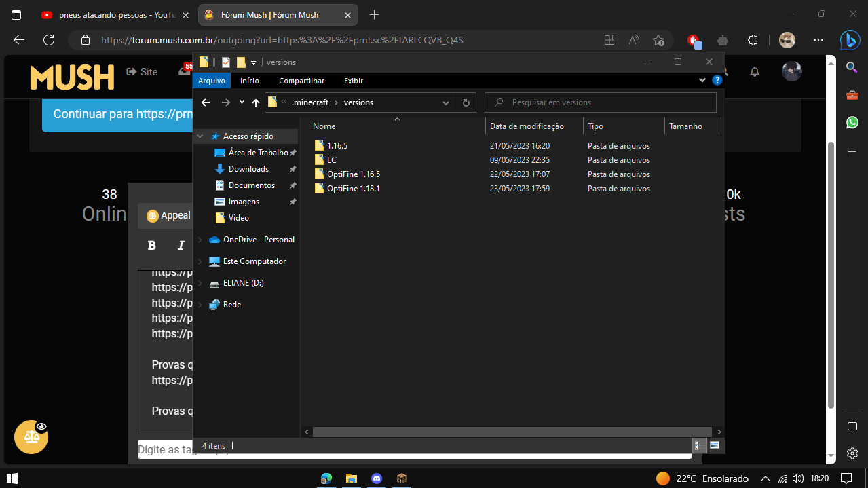Open Explorer help question mark
The image size is (868, 488).
[x=717, y=80]
